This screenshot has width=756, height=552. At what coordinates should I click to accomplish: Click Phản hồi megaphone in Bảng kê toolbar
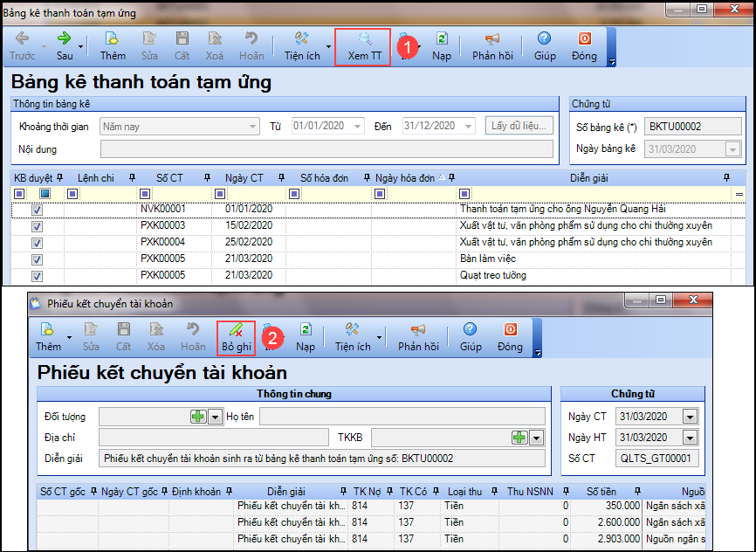[x=492, y=38]
